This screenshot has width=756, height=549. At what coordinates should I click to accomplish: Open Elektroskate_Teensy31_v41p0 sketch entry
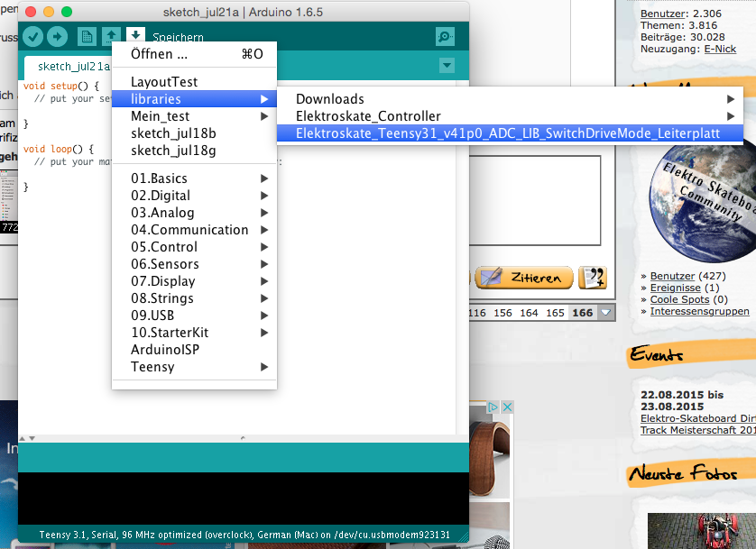[510, 133]
